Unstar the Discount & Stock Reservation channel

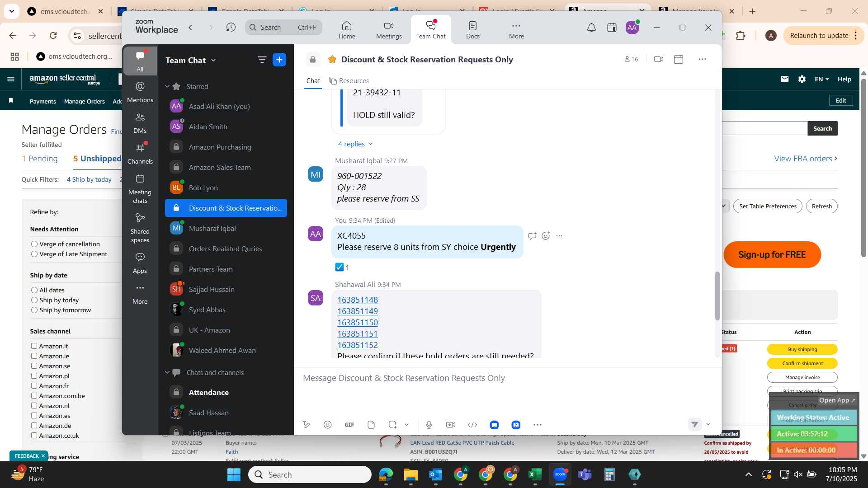(332, 59)
